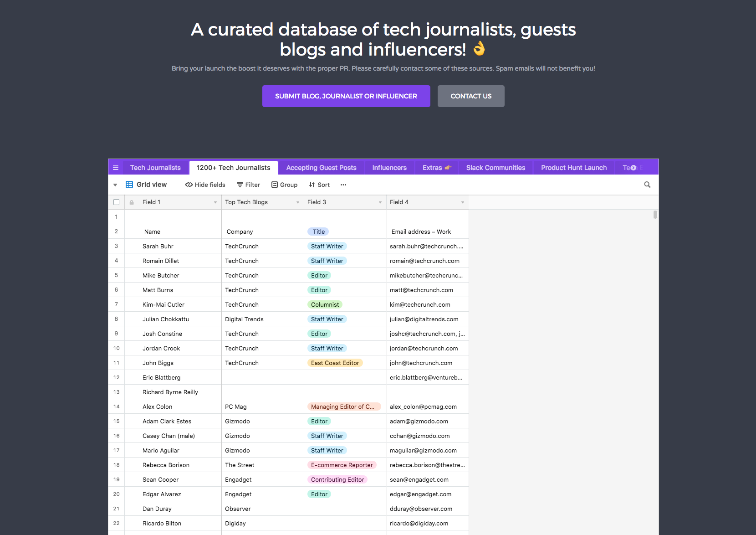Click the Sort toolbar button

[319, 185]
